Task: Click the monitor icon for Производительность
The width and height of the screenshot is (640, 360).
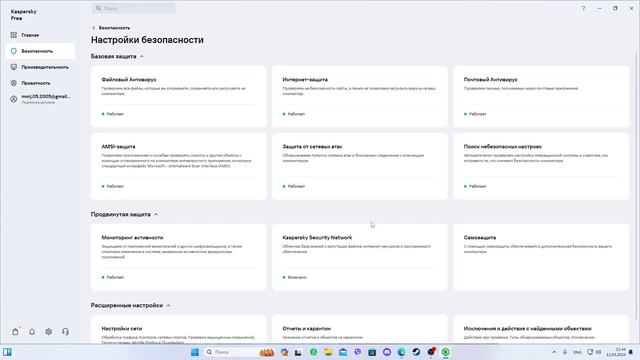Action: tap(13, 67)
